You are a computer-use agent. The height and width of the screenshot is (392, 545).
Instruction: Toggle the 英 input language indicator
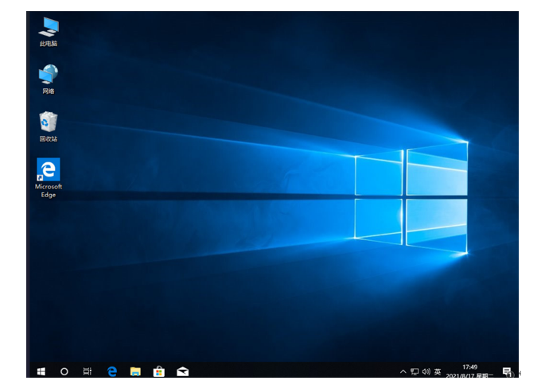pos(438,371)
